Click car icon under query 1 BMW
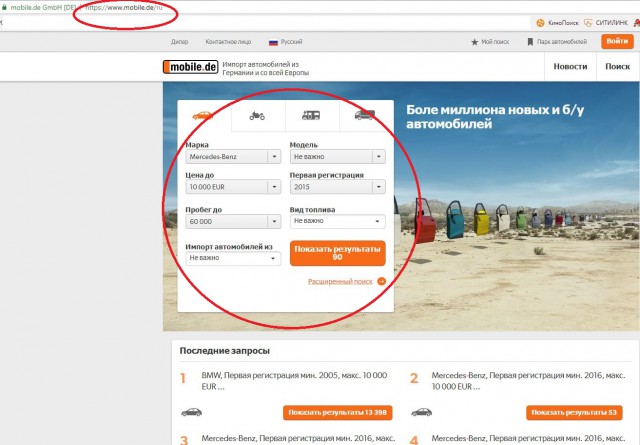Viewport: 640px width, 445px height. (x=191, y=412)
